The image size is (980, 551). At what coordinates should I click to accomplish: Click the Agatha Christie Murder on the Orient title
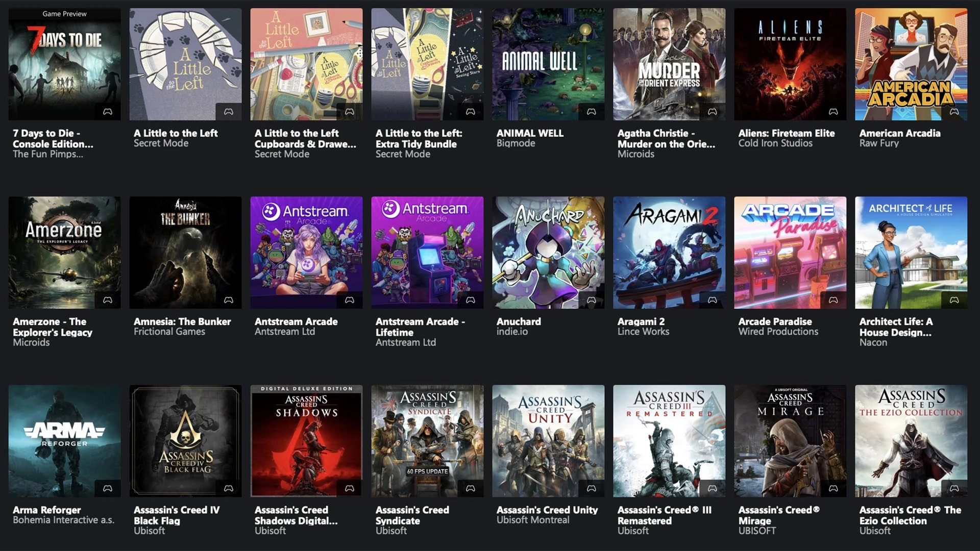click(666, 138)
